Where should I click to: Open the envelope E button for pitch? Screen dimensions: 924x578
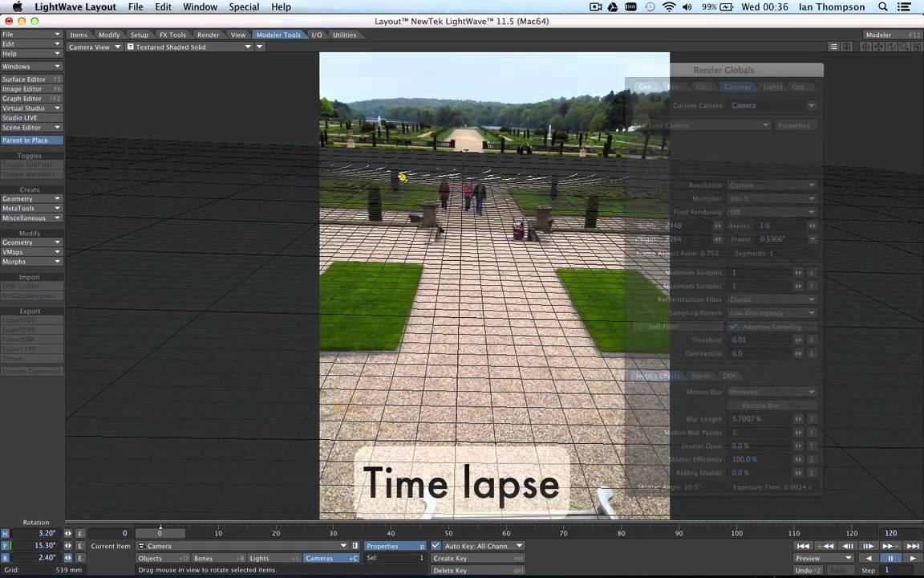click(x=80, y=546)
